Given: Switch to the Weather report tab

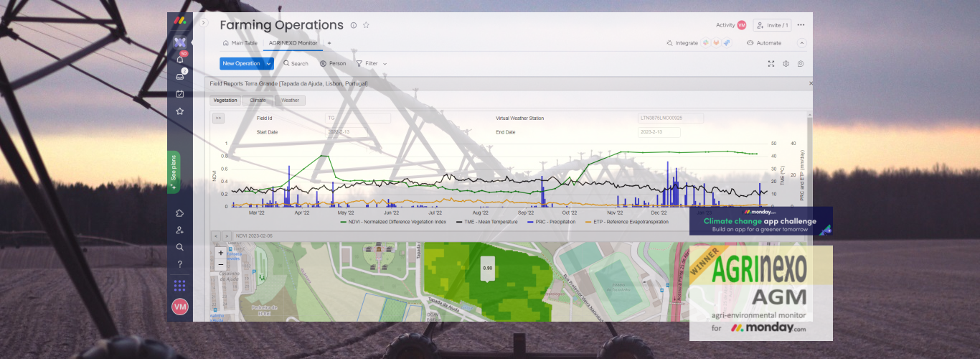Looking at the screenshot, I should tap(290, 101).
